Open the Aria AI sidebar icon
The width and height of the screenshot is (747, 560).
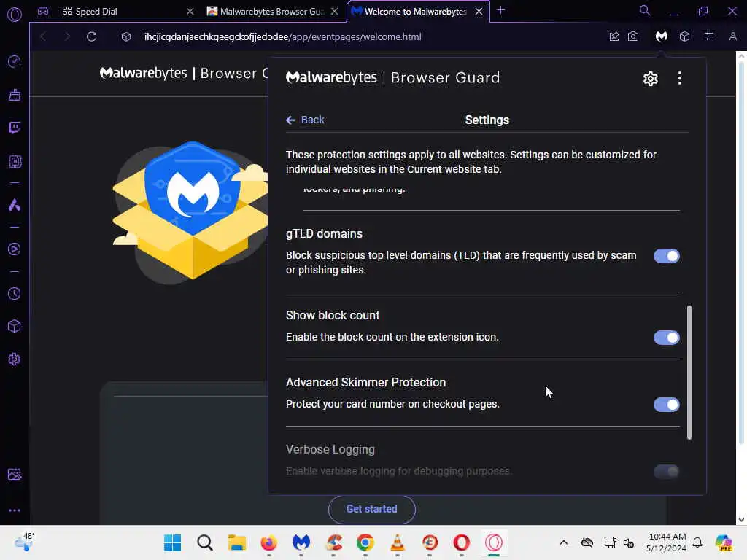(x=15, y=205)
